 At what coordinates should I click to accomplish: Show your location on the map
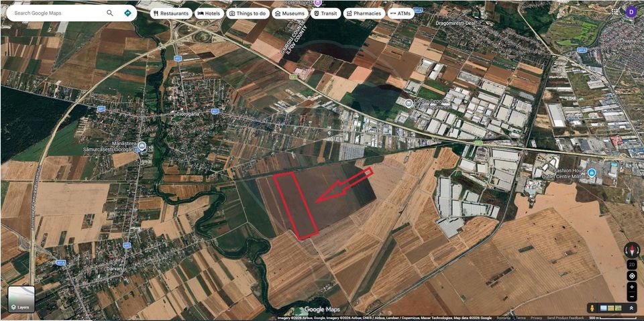click(x=632, y=275)
